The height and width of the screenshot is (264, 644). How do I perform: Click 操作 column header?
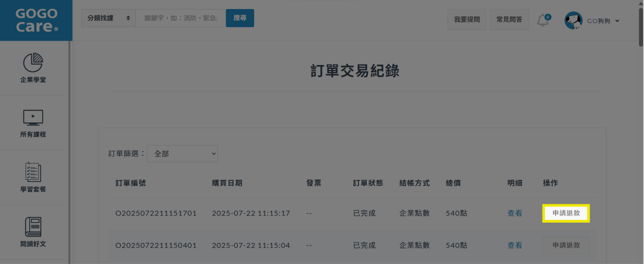pyautogui.click(x=550, y=183)
